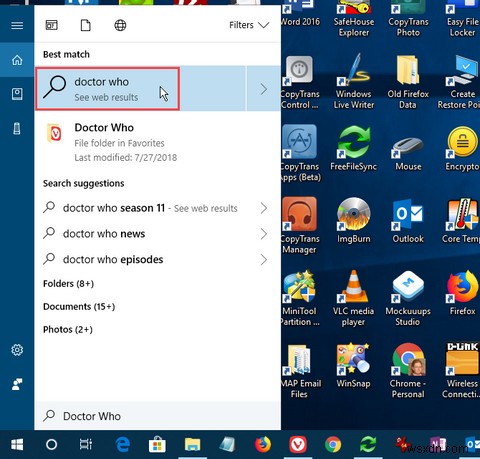This screenshot has width=480, height=459.
Task: Click the Doctor Who search box
Action: click(158, 416)
